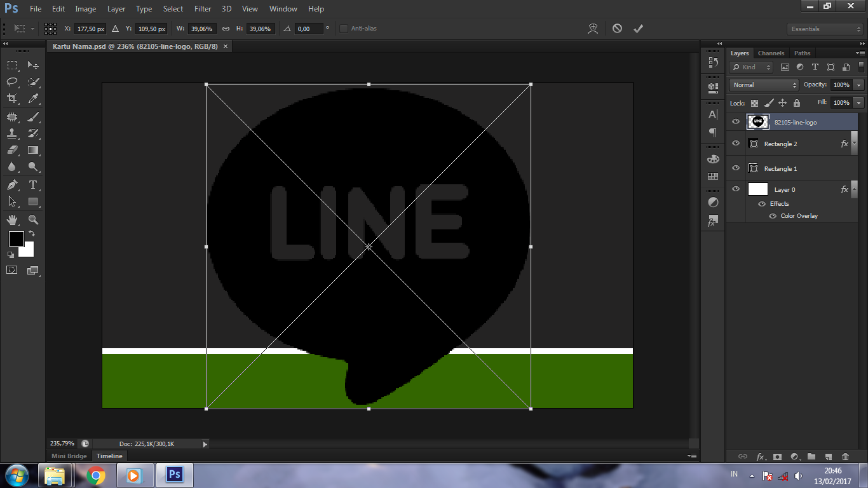Select the Eyedropper tool
Screen dimensions: 868x488
click(x=33, y=98)
